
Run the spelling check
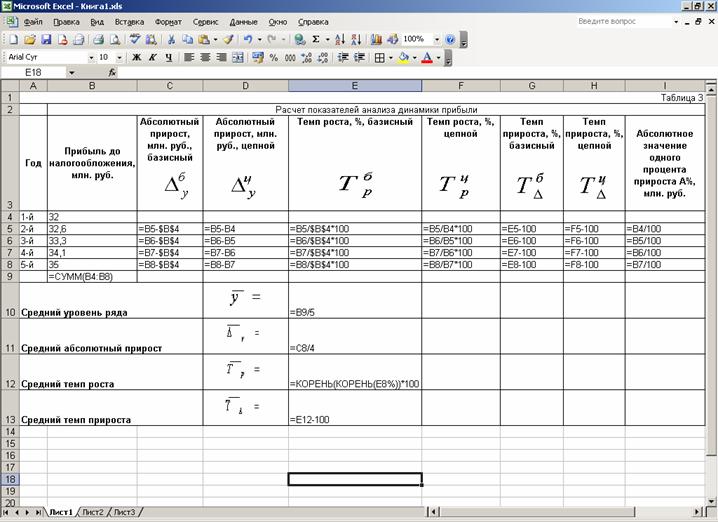click(135, 39)
